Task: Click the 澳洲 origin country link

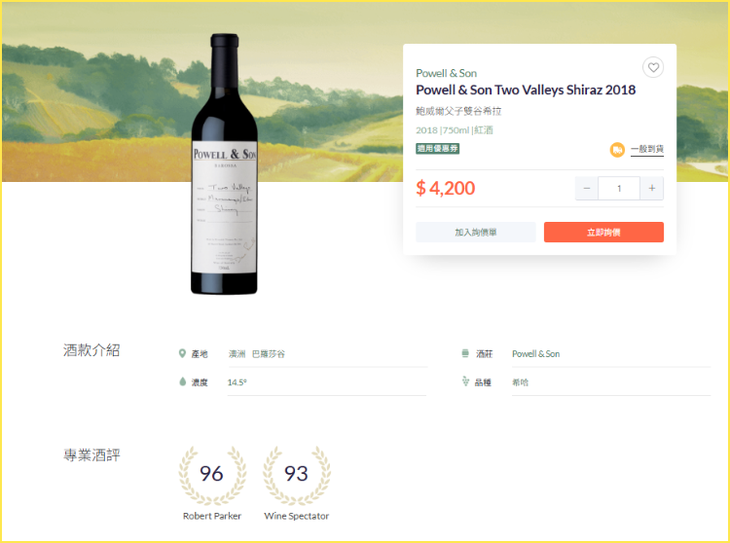Action: click(x=237, y=354)
